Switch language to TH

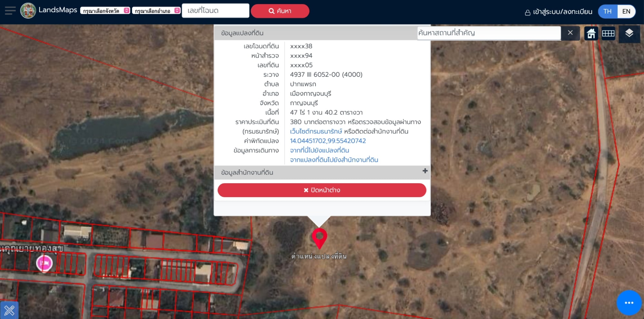(x=607, y=12)
